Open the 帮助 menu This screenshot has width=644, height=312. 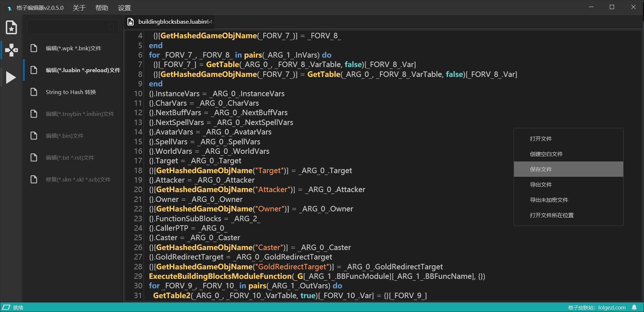pos(102,8)
